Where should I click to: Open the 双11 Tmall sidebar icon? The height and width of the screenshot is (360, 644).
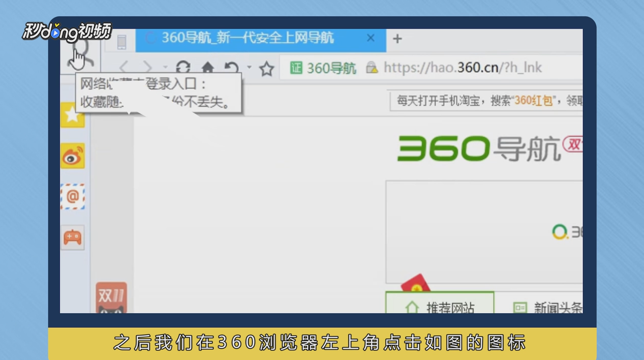coord(111,298)
